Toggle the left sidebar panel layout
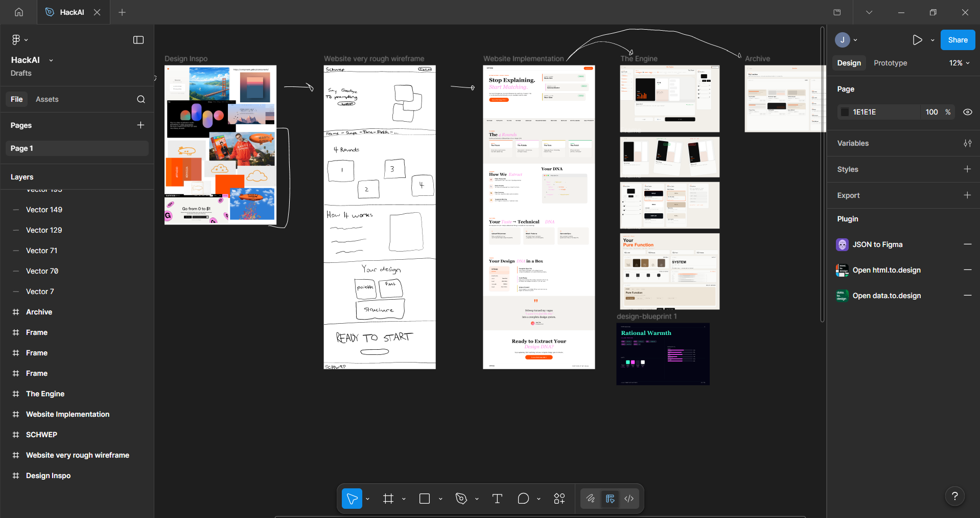The height and width of the screenshot is (518, 980). 138,40
